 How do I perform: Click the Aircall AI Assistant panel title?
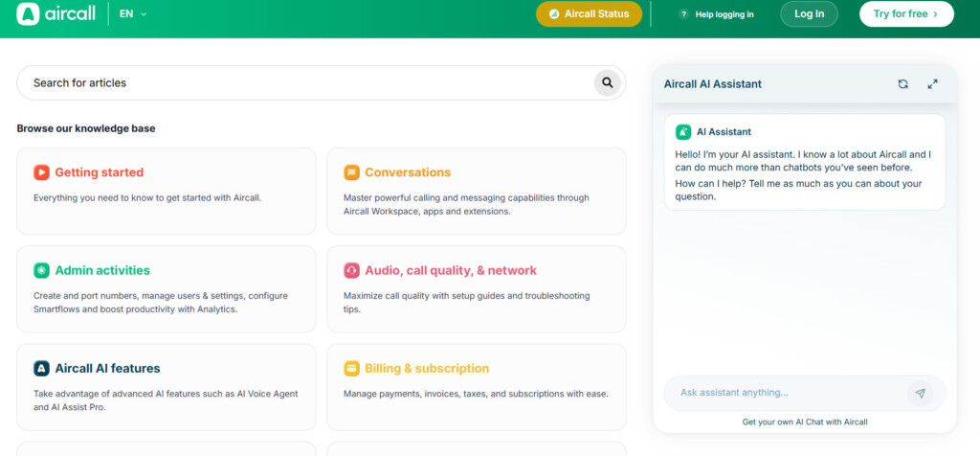(x=712, y=83)
